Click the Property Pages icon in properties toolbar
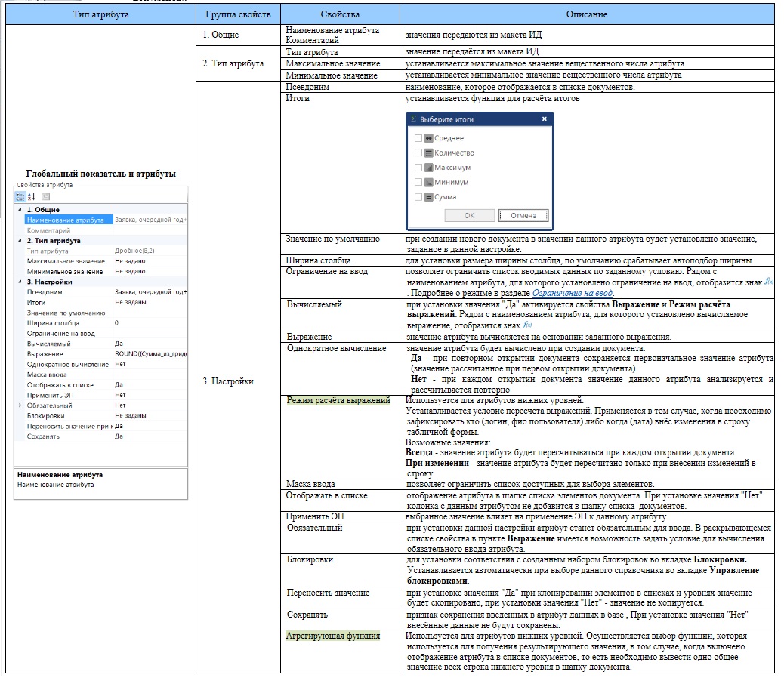The image size is (784, 681). point(45,196)
